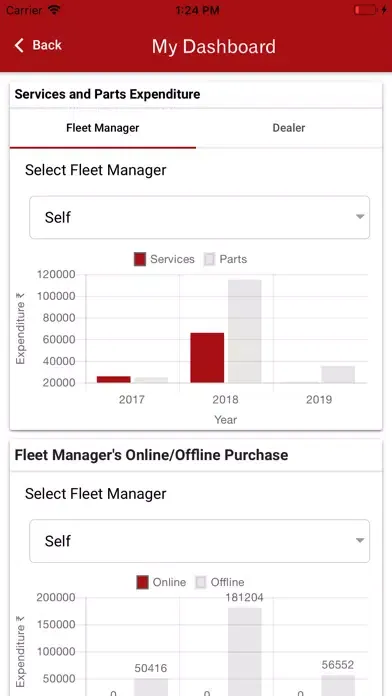This screenshot has width=392, height=696.
Task: Toggle the Online legend red swatch
Action: 142,582
